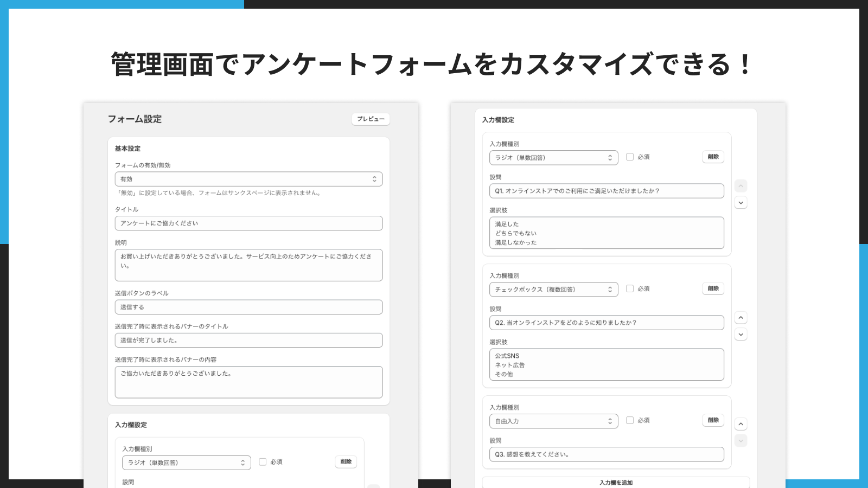Viewport: 868px width, 488px height.
Task: Click the up arrow beside the Q2 question block
Action: coord(741,317)
